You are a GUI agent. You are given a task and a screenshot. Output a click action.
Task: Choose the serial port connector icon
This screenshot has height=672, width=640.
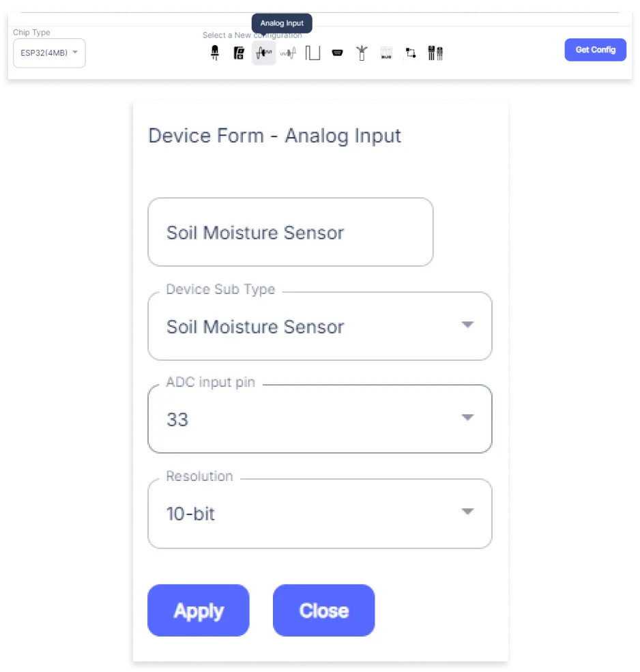coord(337,53)
